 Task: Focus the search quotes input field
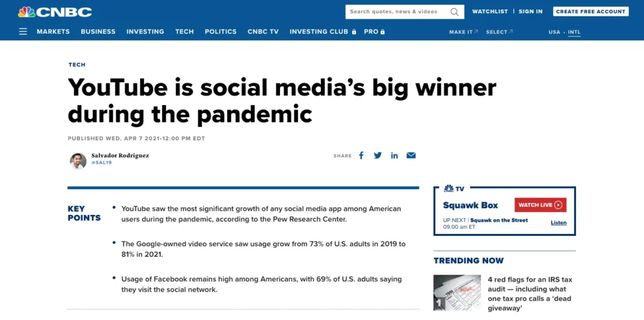point(396,12)
